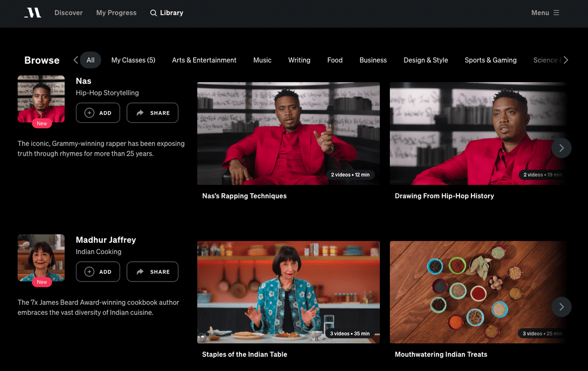Click plus icon on Nas ADD button
The image size is (588, 371).
click(89, 113)
